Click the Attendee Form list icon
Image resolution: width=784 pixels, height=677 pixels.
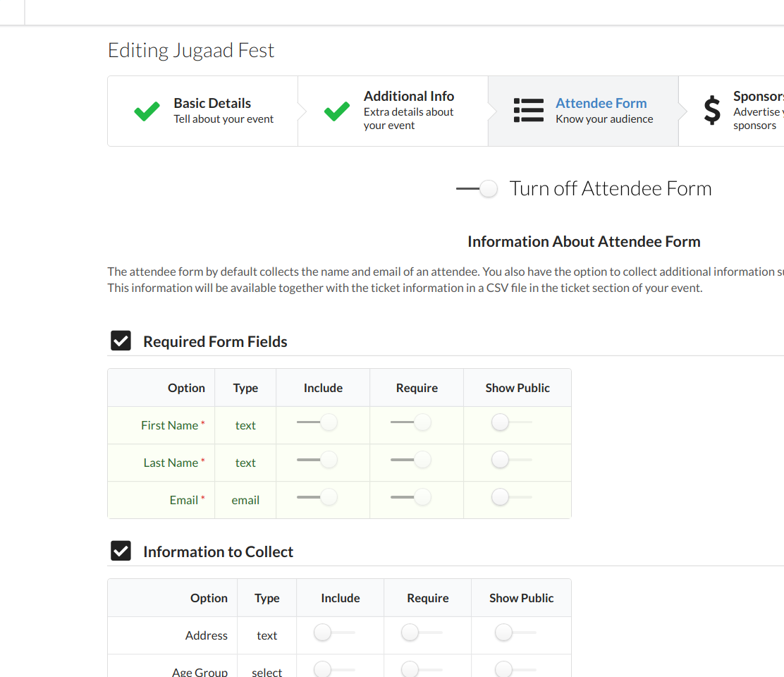point(529,111)
